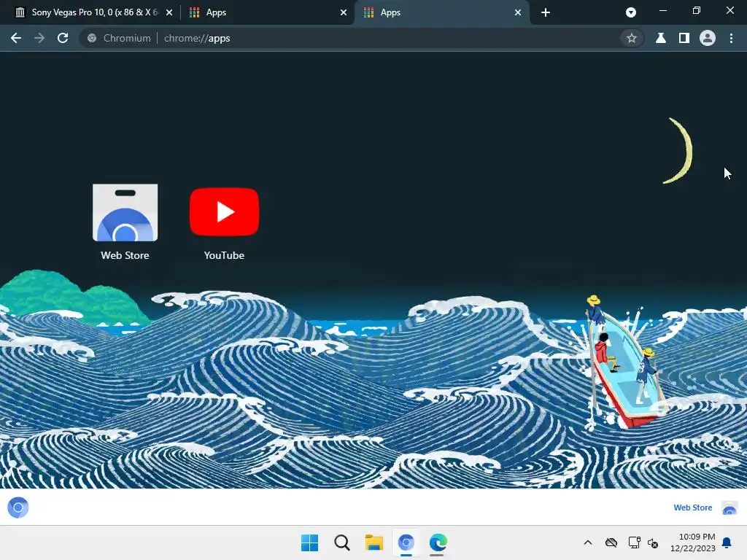Open the profile avatar menu
This screenshot has width=747, height=560.
708,38
